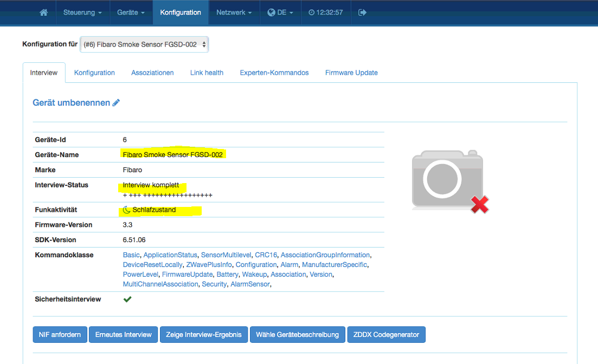
Task: Open the Experten-Kommandos tab
Action: pos(274,73)
